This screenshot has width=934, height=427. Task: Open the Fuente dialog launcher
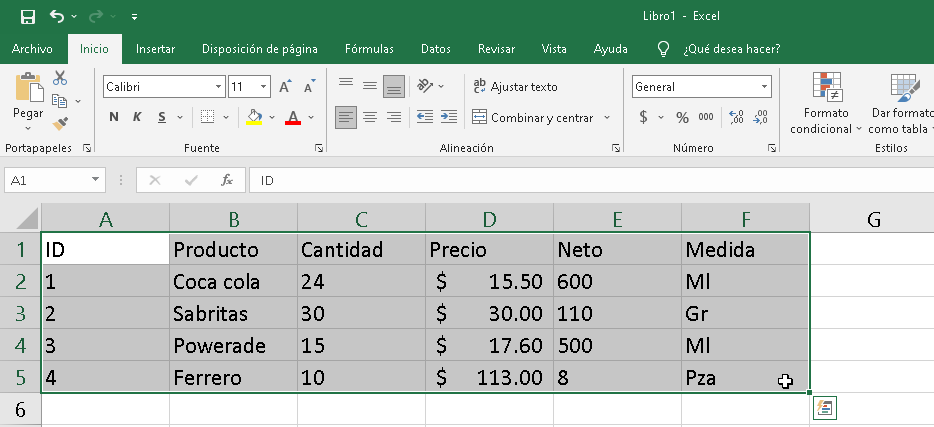[319, 148]
